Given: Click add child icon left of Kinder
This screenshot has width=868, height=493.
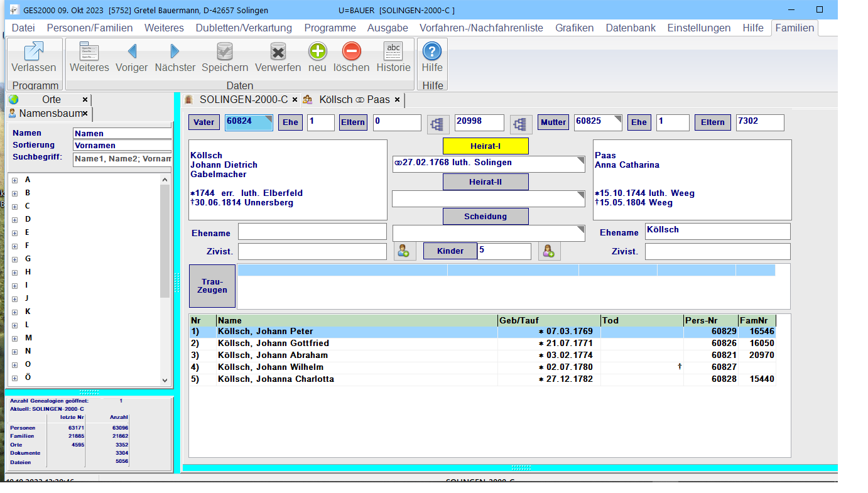Looking at the screenshot, I should tap(404, 251).
